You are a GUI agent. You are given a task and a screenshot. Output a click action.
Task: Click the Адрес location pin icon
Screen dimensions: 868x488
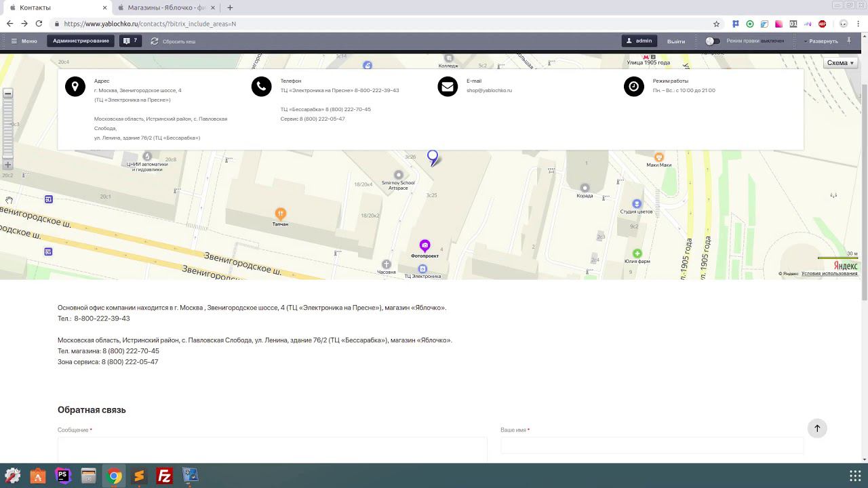point(75,87)
